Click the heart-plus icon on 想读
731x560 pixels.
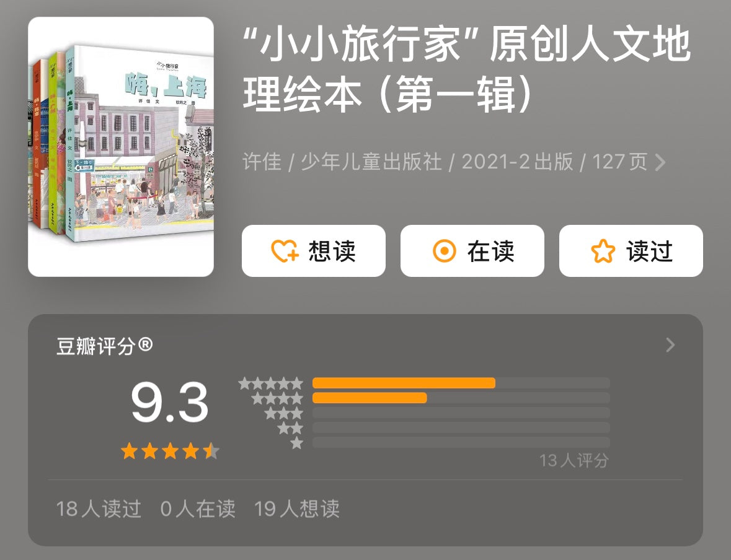(285, 251)
